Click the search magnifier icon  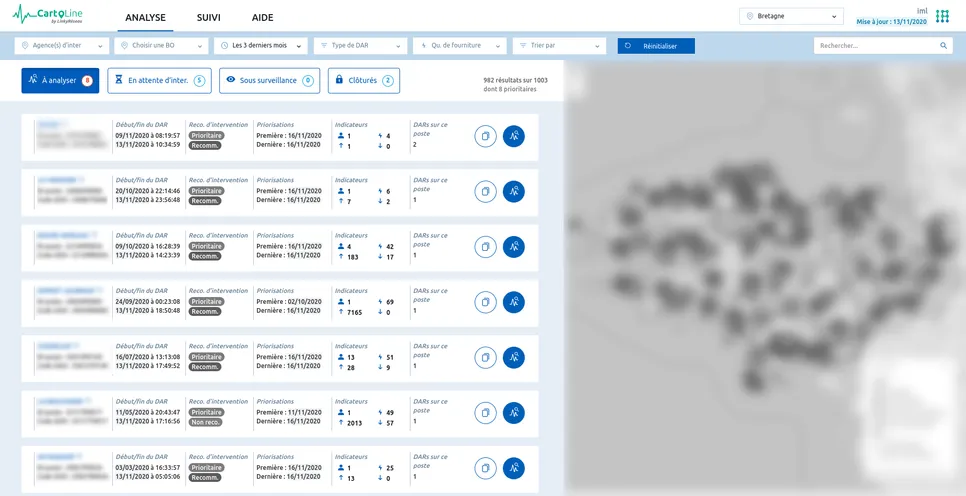[x=943, y=46]
